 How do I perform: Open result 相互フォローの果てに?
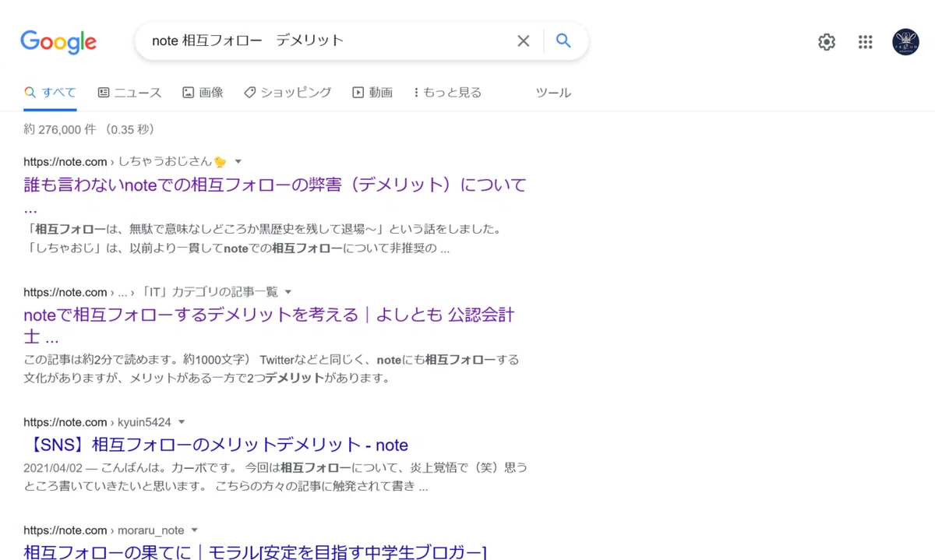click(255, 552)
